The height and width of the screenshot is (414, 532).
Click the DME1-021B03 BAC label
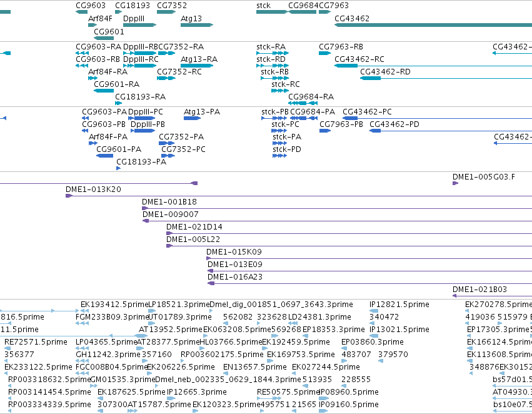tap(479, 290)
